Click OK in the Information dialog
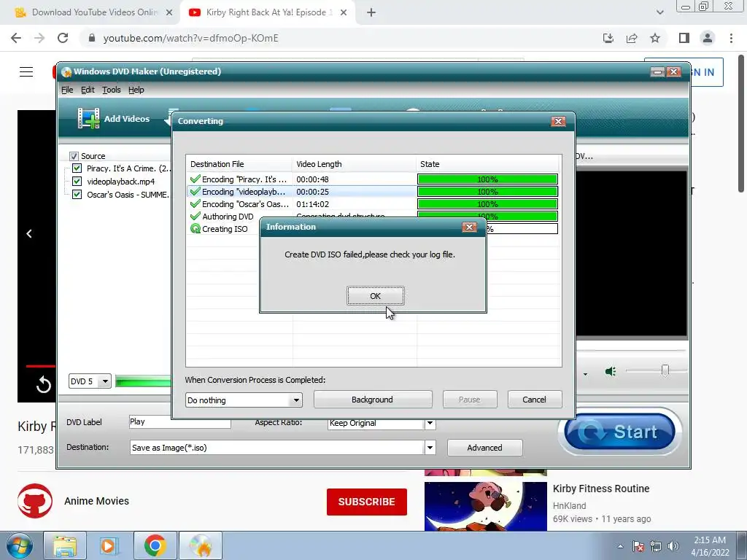The height and width of the screenshot is (560, 747). (376, 296)
